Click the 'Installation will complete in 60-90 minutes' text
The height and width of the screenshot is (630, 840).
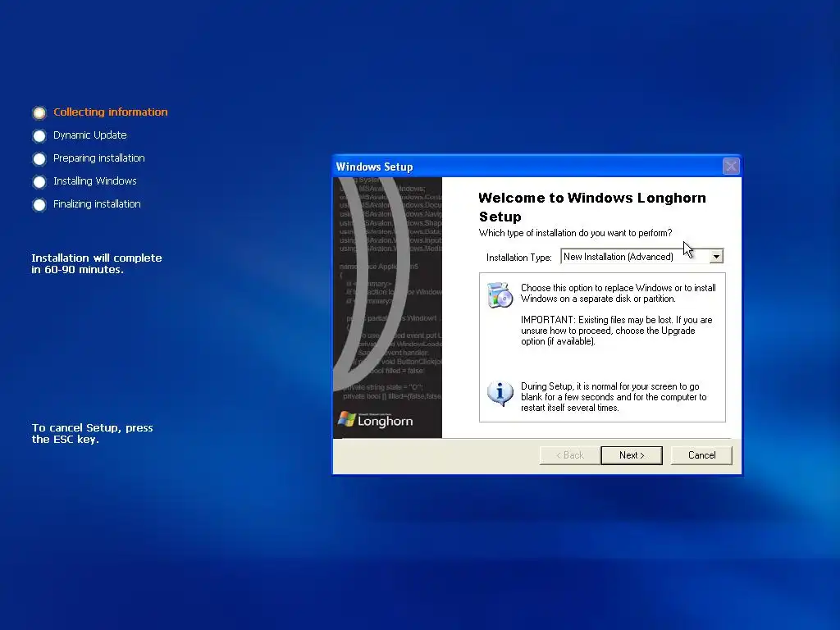97,263
